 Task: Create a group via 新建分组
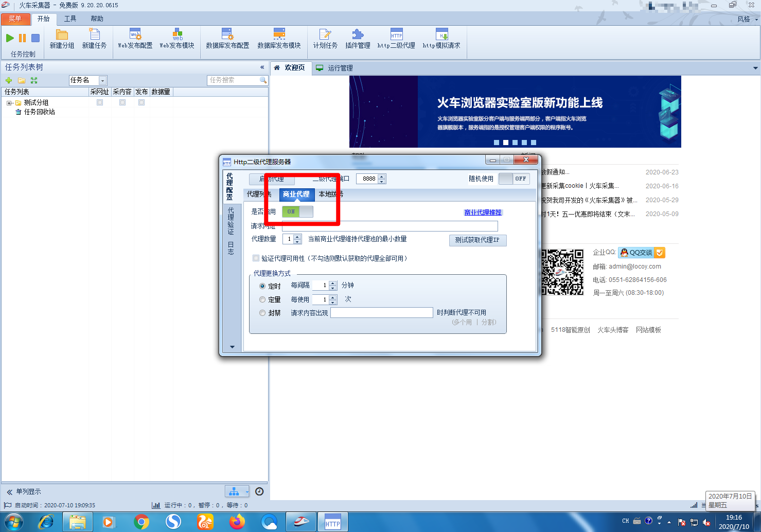pyautogui.click(x=62, y=39)
